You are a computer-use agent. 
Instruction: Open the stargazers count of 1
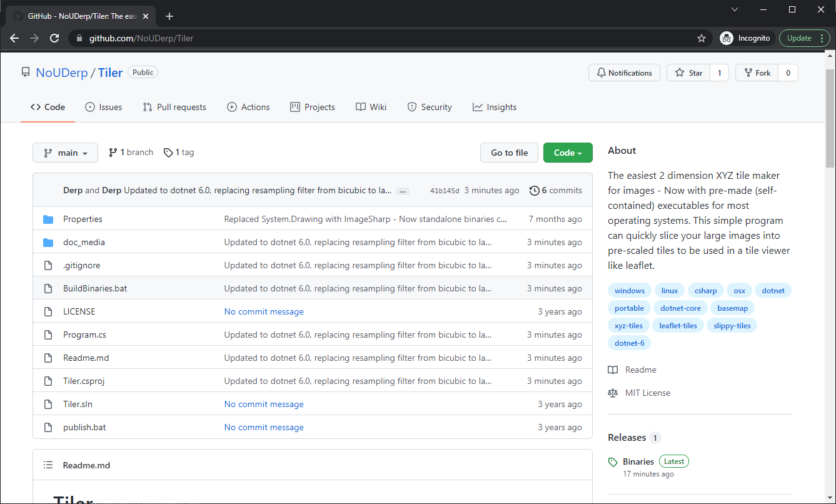tap(719, 73)
